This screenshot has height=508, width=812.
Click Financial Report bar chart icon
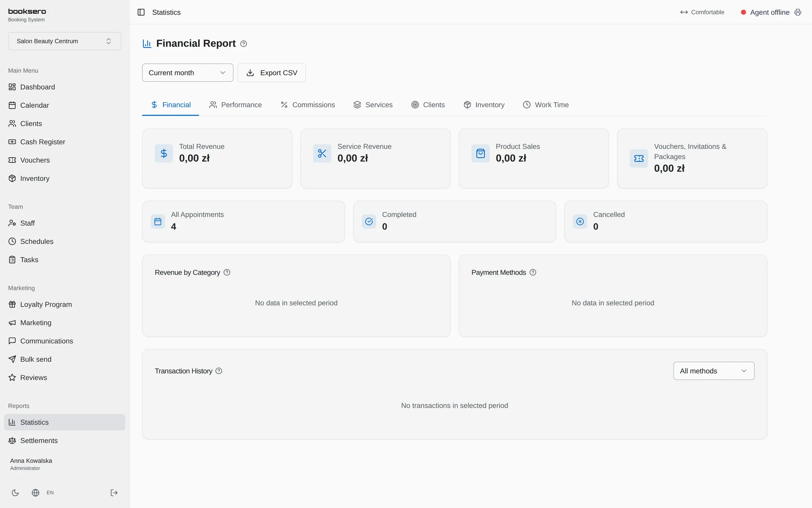[x=147, y=43]
